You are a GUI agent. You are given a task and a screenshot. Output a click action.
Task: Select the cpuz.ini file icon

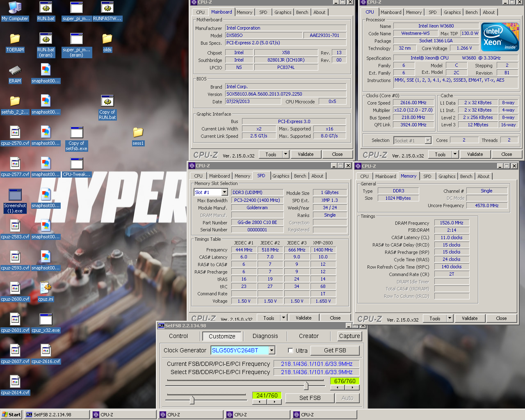pyautogui.click(x=46, y=292)
